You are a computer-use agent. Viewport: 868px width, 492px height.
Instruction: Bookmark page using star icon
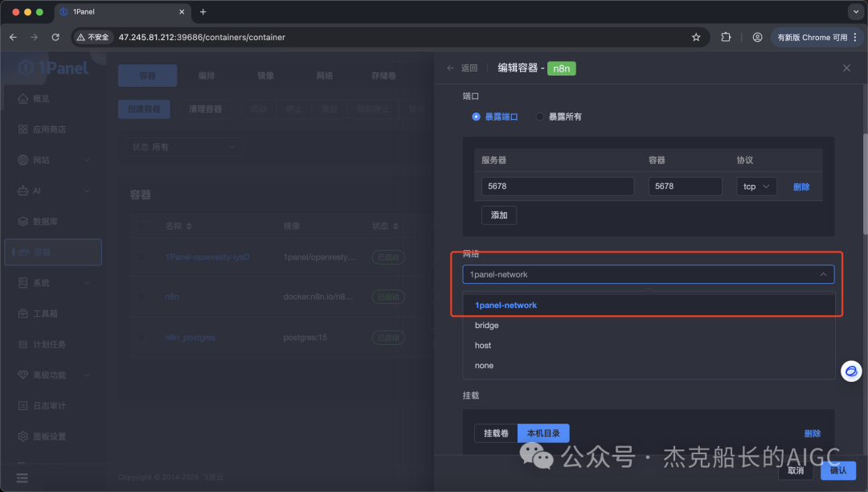[696, 37]
